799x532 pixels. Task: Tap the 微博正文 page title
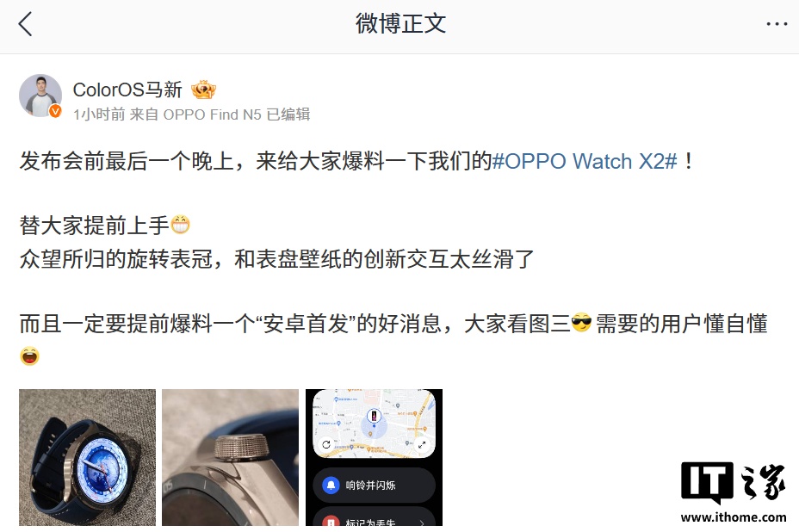click(x=400, y=24)
